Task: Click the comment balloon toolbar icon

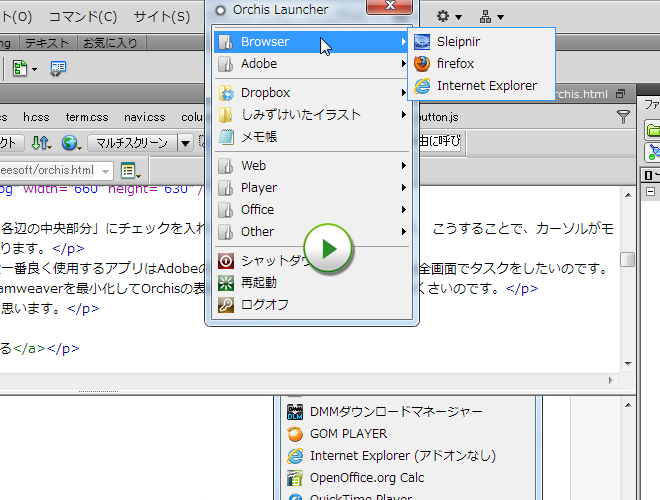Action: 58,68
